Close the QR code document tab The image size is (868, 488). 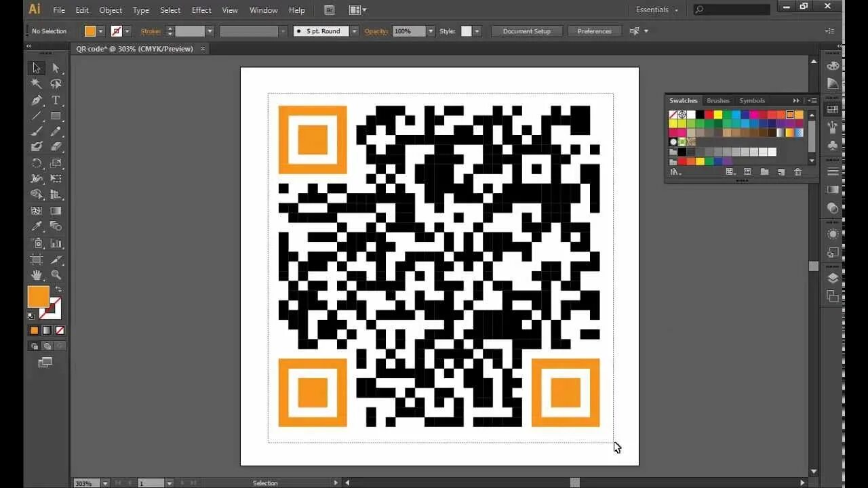point(203,49)
